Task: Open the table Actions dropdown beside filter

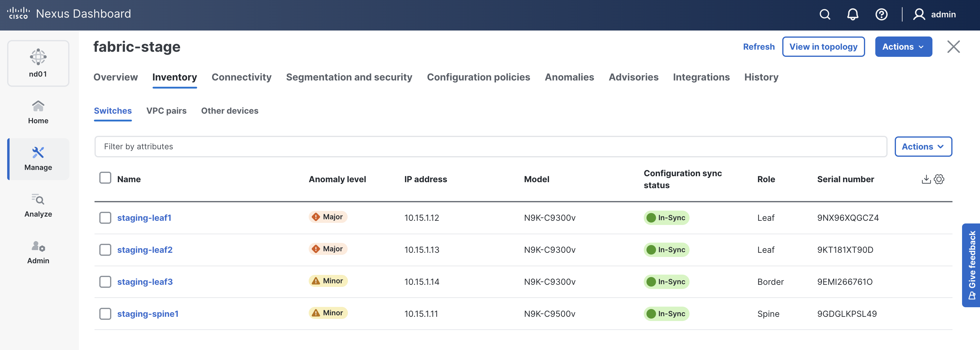Action: pyautogui.click(x=923, y=147)
